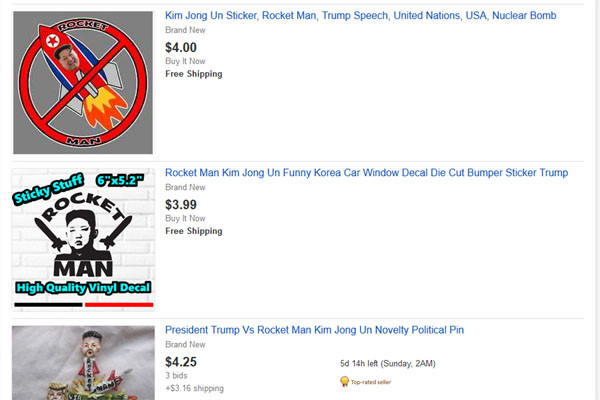
Task: Click Buy It Now under the $3.99 decal
Action: point(186,218)
